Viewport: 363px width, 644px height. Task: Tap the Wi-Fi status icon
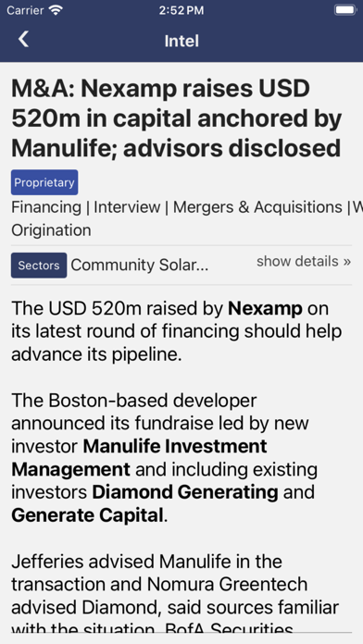pos(55,10)
